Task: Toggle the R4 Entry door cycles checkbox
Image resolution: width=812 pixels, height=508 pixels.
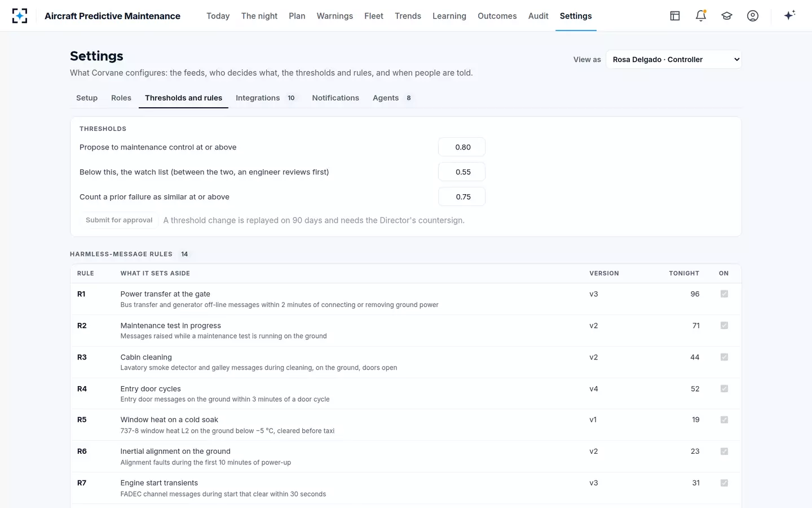Action: (724, 389)
